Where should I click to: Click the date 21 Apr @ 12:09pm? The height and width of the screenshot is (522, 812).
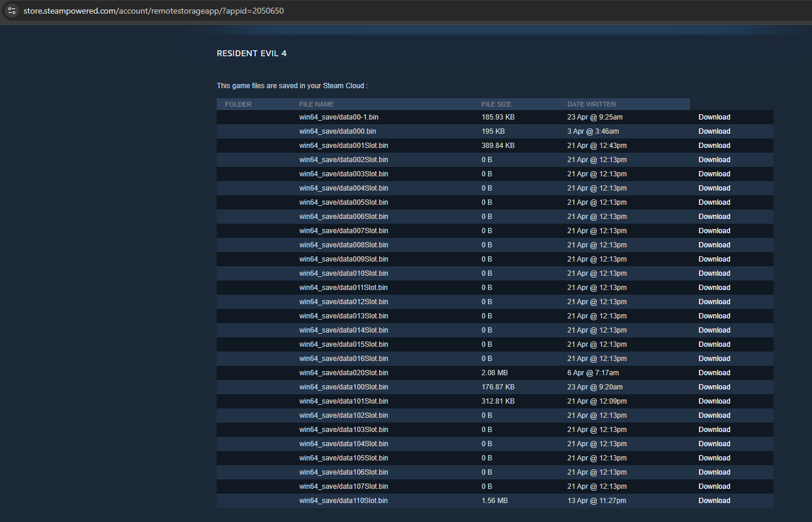click(597, 401)
